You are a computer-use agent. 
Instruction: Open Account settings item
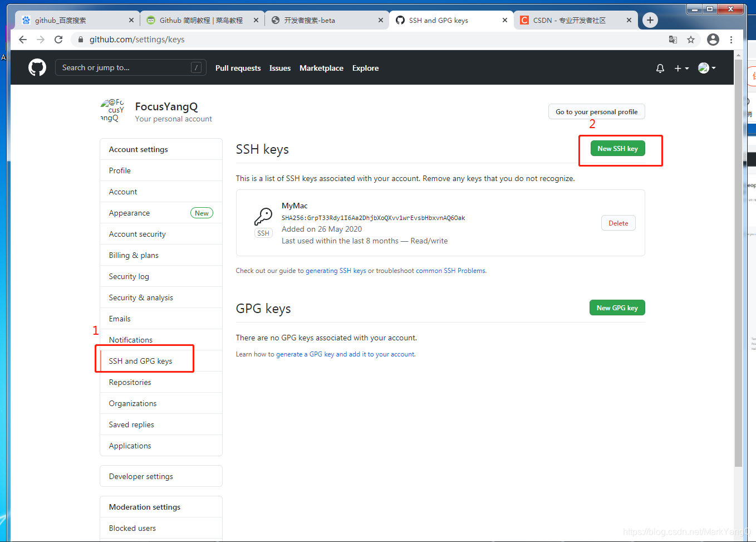(161, 192)
